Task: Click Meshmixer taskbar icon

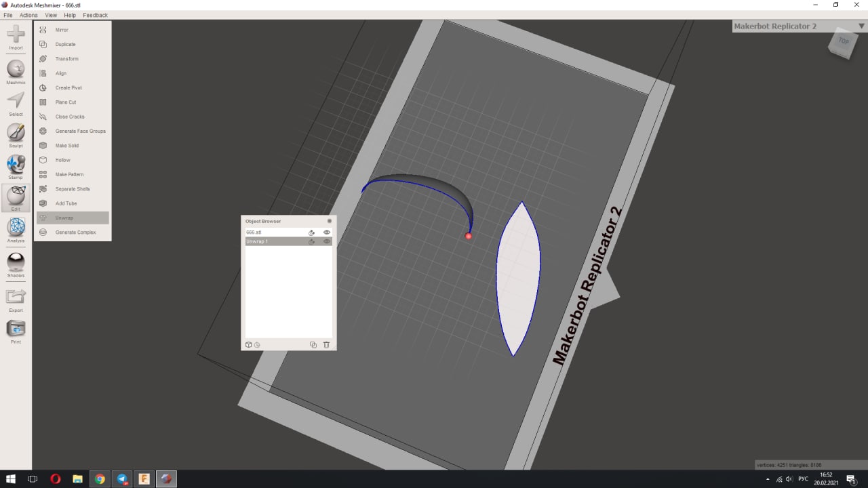Action: 166,479
